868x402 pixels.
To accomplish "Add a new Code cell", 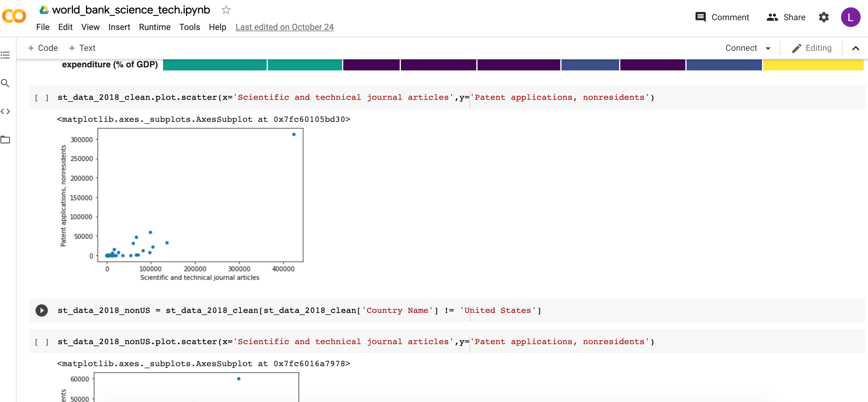I will coord(43,48).
